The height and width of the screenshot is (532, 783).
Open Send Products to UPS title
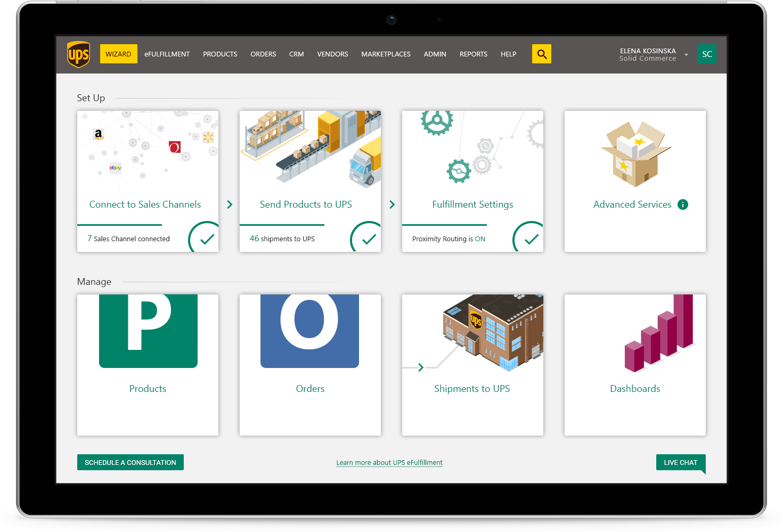306,204
